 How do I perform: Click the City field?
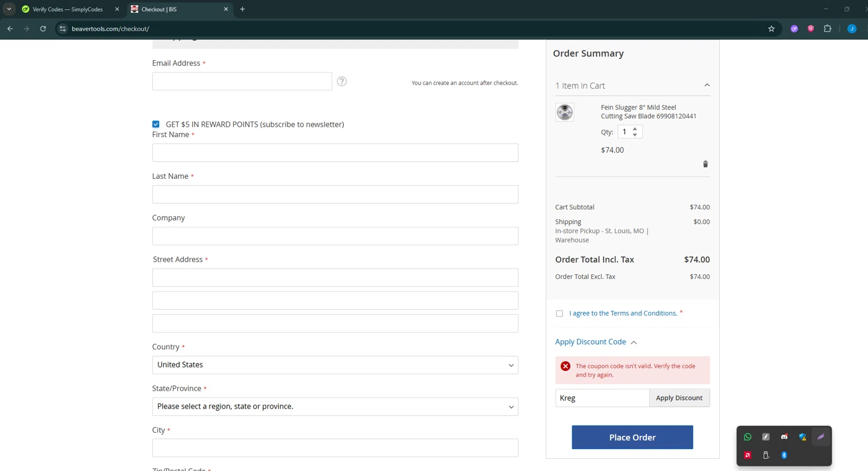pyautogui.click(x=335, y=448)
